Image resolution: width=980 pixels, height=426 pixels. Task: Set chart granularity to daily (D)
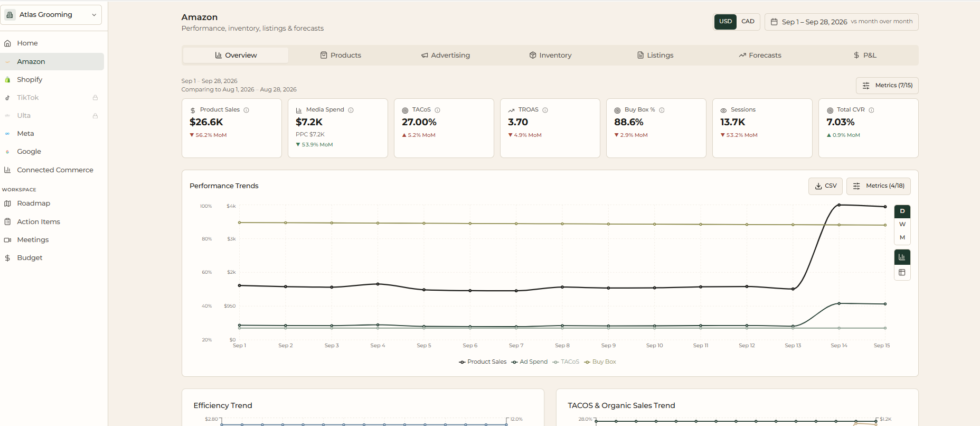click(x=902, y=211)
